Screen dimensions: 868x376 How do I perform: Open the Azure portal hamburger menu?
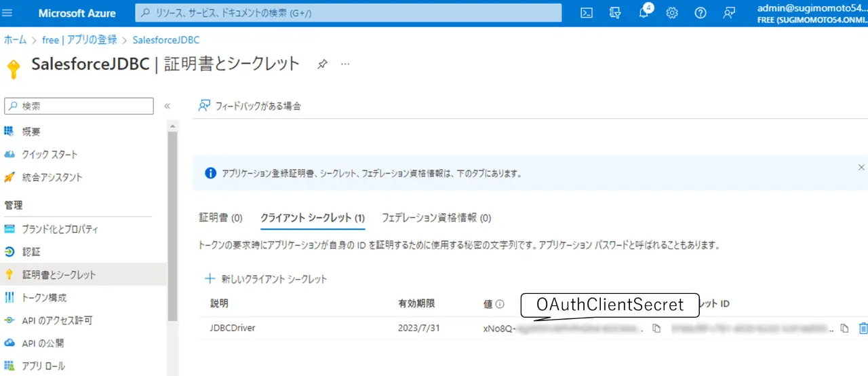tap(8, 13)
